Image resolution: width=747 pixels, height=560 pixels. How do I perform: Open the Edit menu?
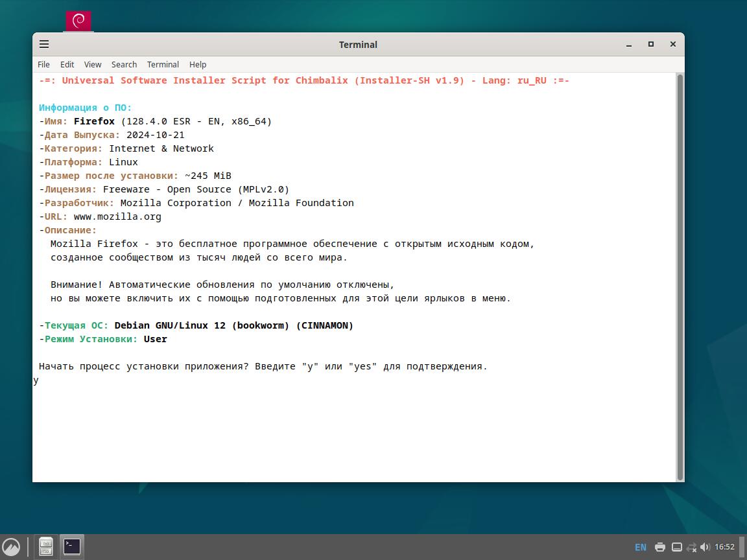click(67, 64)
